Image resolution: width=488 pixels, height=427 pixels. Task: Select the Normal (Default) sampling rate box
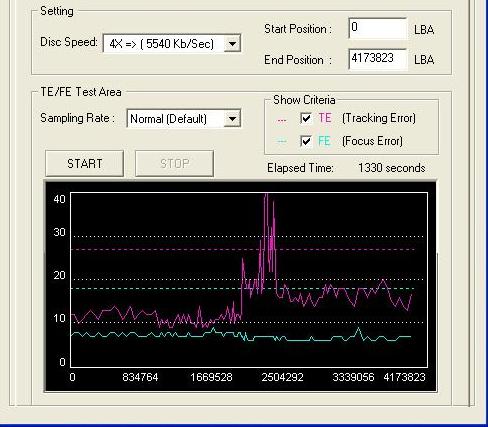click(184, 119)
